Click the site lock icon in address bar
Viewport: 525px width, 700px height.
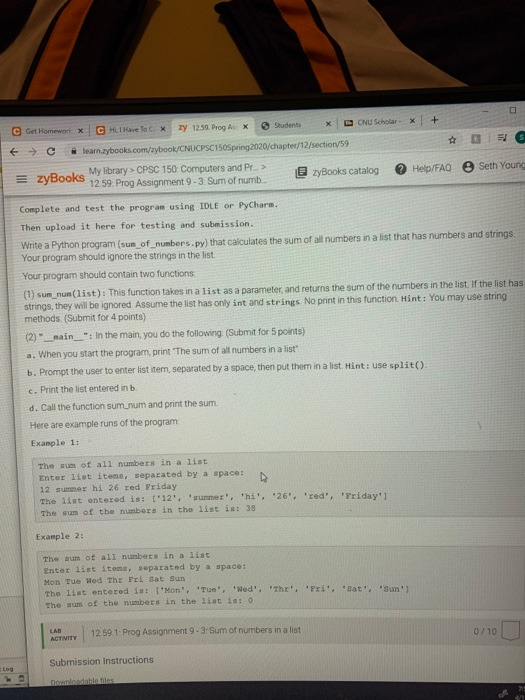point(74,151)
